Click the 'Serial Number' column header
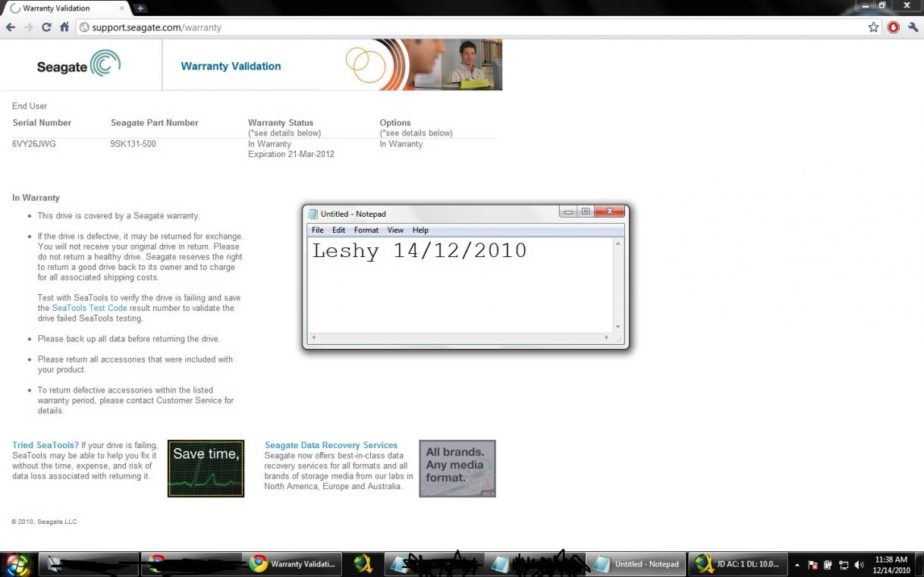The image size is (924, 577). point(42,123)
